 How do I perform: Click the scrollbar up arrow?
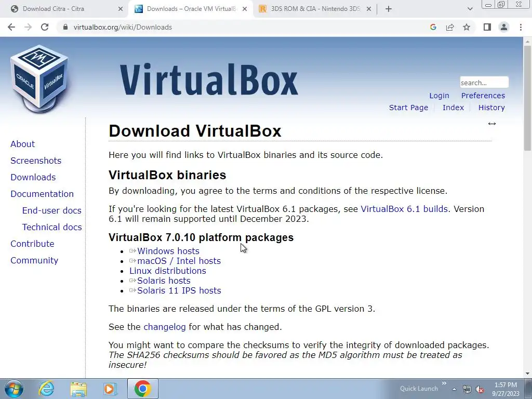(527, 41)
